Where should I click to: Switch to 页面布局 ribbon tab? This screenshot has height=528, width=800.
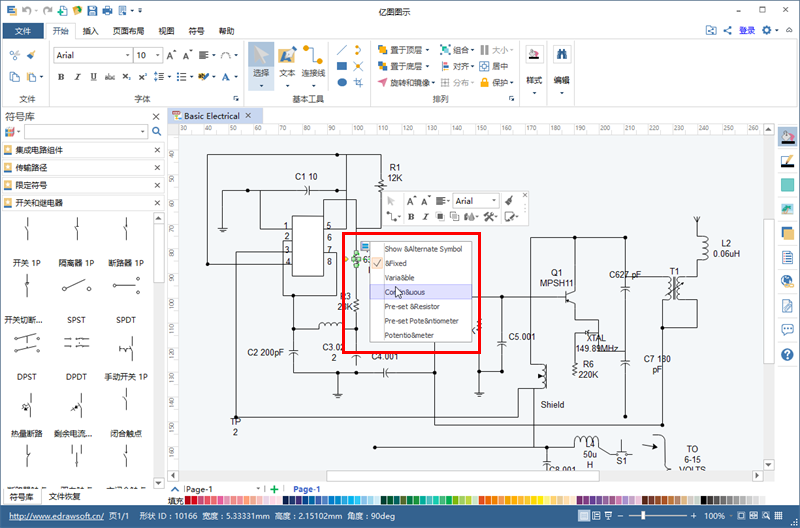pyautogui.click(x=129, y=31)
